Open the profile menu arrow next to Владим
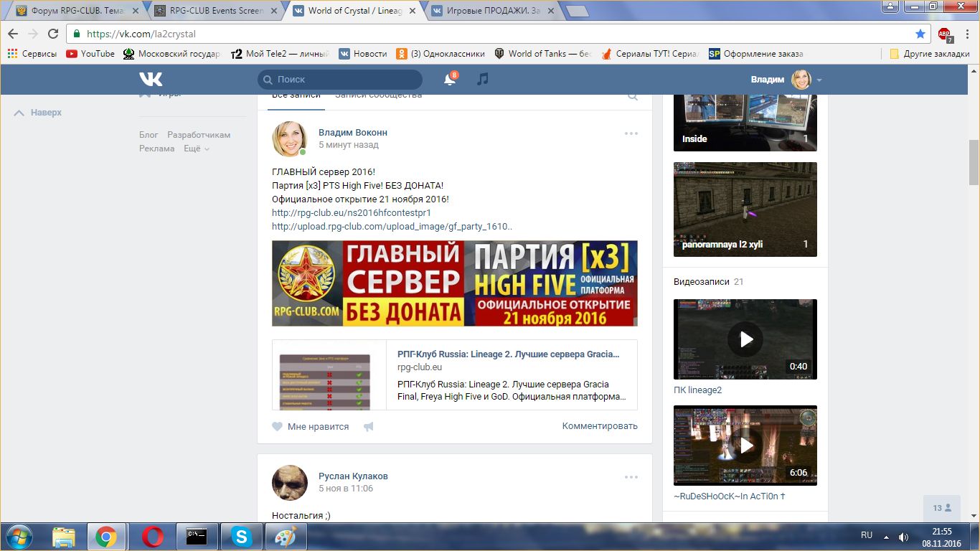 point(819,80)
